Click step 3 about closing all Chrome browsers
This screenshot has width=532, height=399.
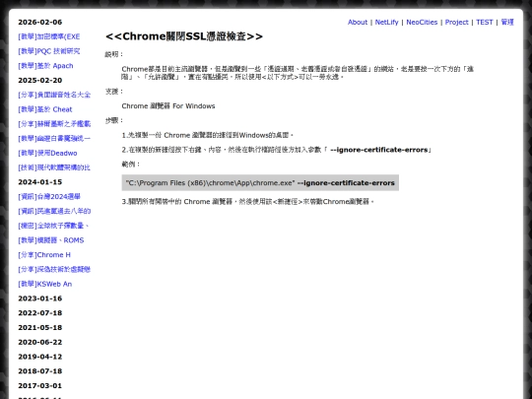248,202
